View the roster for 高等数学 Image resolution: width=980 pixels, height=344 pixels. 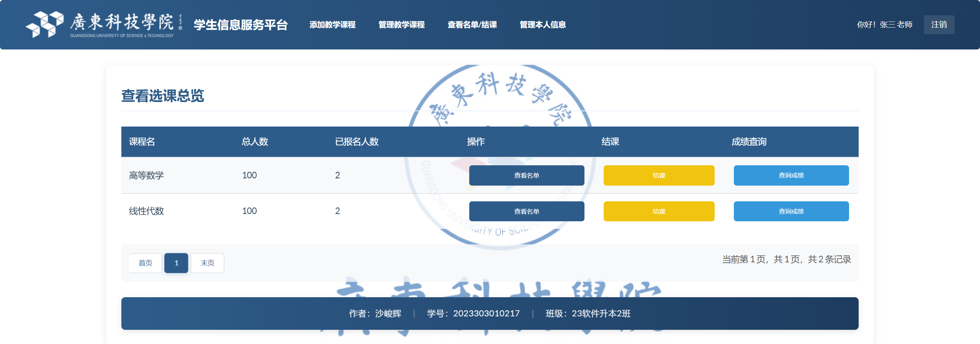click(x=526, y=176)
